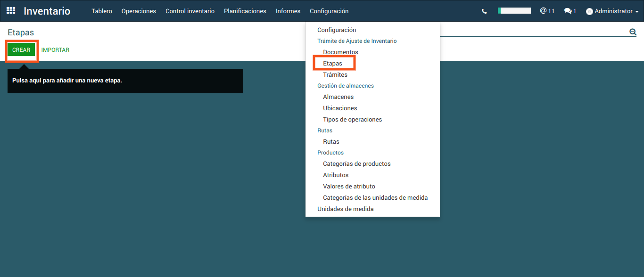Click the CREAR button
This screenshot has width=644, height=277.
pos(21,50)
